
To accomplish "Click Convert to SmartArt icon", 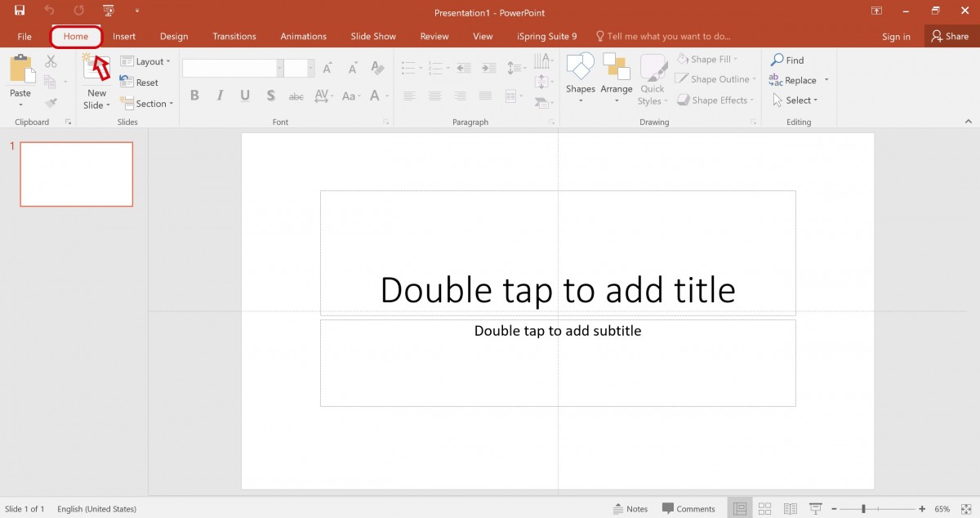I will [544, 102].
